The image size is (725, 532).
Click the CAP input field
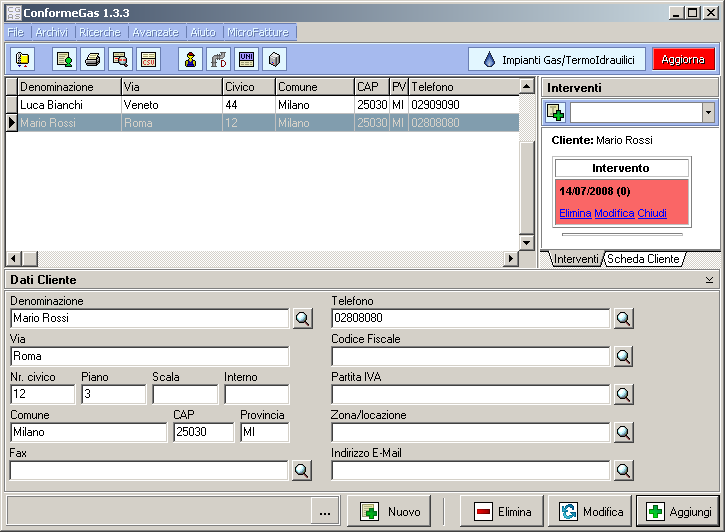pyautogui.click(x=204, y=432)
